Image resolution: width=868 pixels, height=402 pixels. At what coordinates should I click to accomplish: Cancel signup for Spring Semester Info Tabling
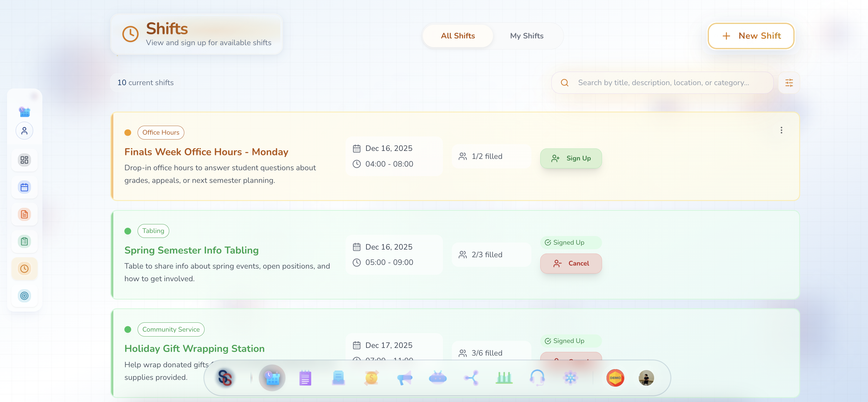(x=571, y=263)
